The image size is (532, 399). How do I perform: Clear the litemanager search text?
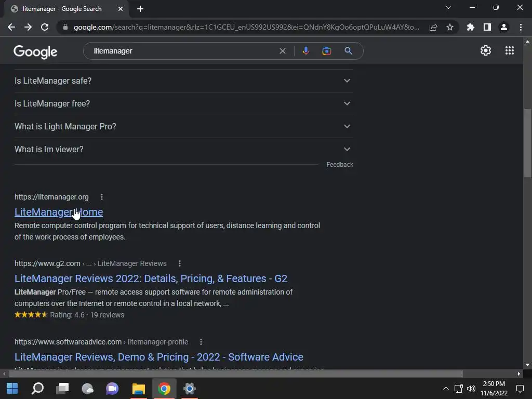tap(282, 51)
